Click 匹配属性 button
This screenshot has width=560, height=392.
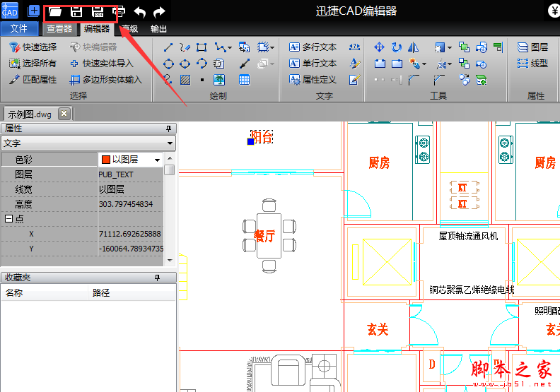point(33,80)
